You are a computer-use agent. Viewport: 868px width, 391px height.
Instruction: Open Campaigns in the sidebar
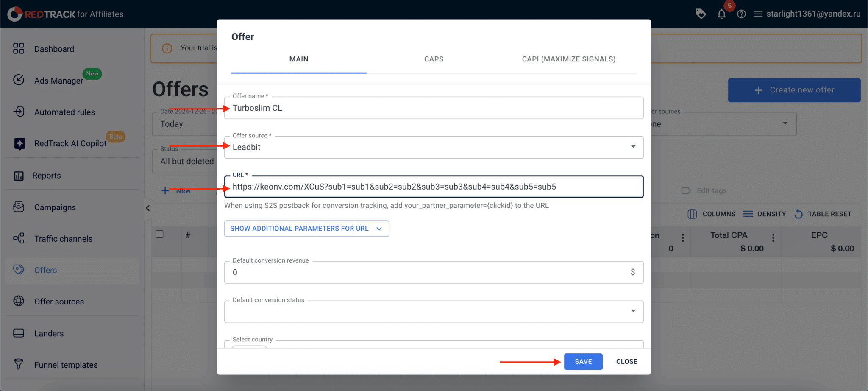55,207
